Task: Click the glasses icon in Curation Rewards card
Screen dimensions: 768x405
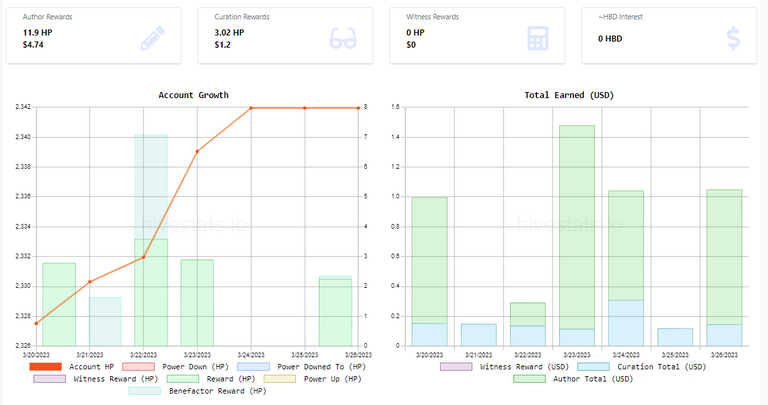Action: tap(343, 38)
